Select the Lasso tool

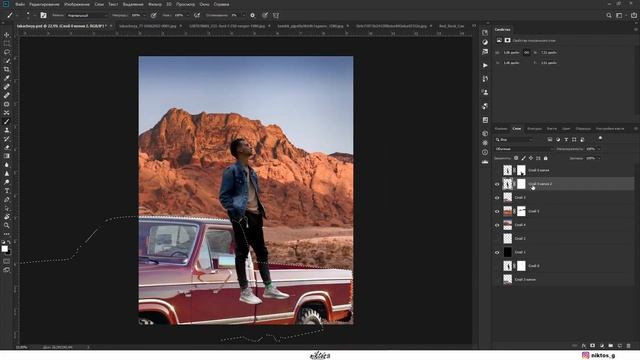pyautogui.click(x=7, y=52)
